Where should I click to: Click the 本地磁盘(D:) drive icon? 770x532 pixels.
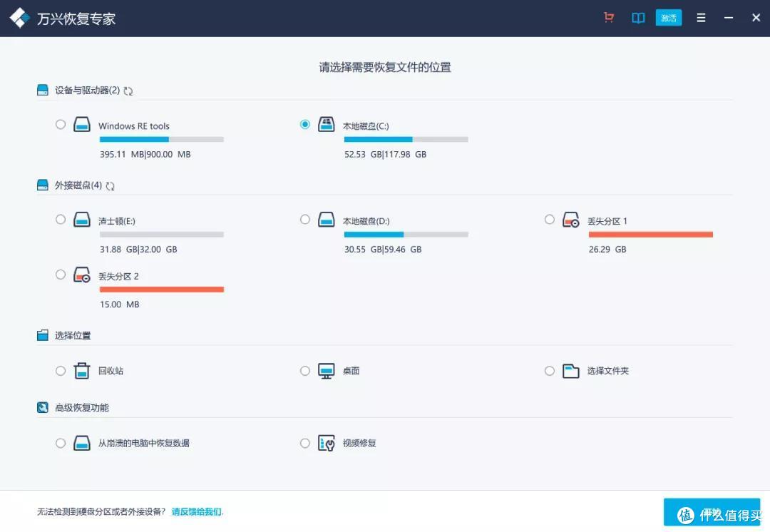327,219
